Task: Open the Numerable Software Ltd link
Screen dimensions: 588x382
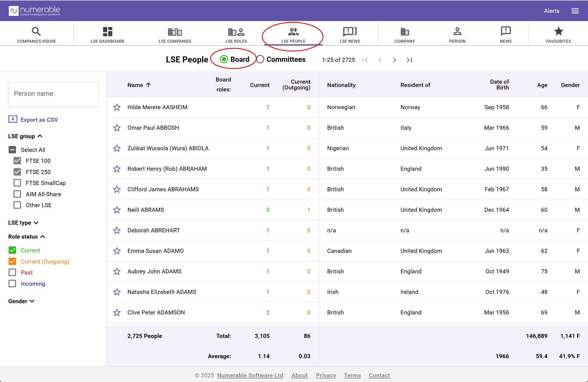Action: tap(250, 375)
